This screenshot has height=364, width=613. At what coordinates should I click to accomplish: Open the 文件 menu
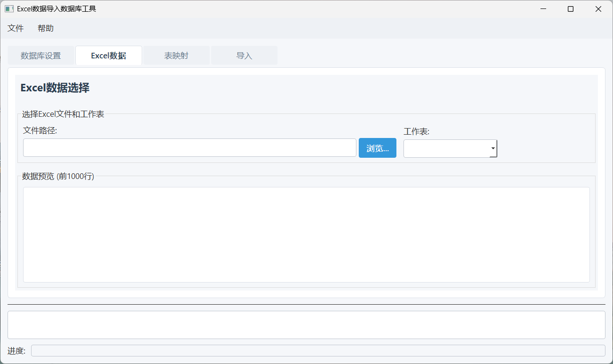[x=16, y=28]
